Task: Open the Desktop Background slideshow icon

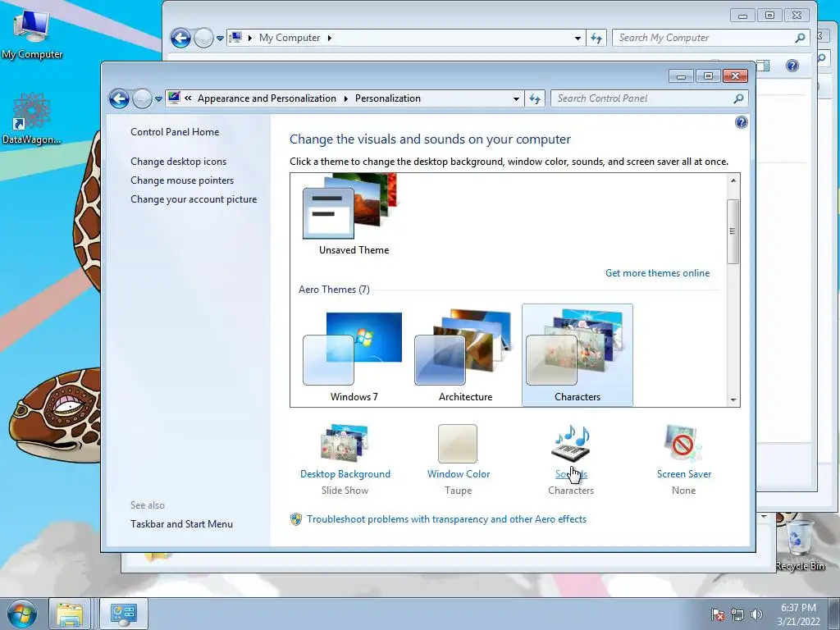Action: [x=345, y=443]
